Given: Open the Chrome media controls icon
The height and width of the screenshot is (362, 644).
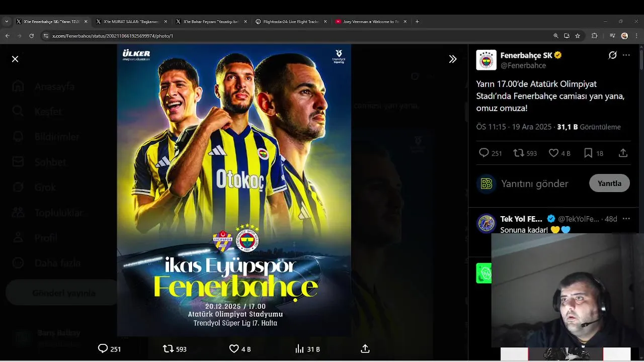Looking at the screenshot, I should [x=612, y=36].
